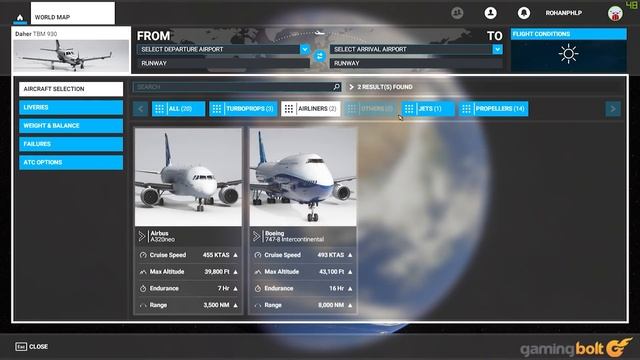Go to previous aircraft categories
This screenshot has height=360, width=640.
140,109
